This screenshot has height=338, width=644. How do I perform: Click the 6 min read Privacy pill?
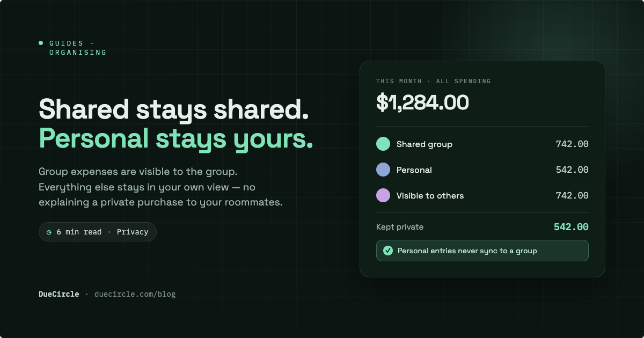98,232
